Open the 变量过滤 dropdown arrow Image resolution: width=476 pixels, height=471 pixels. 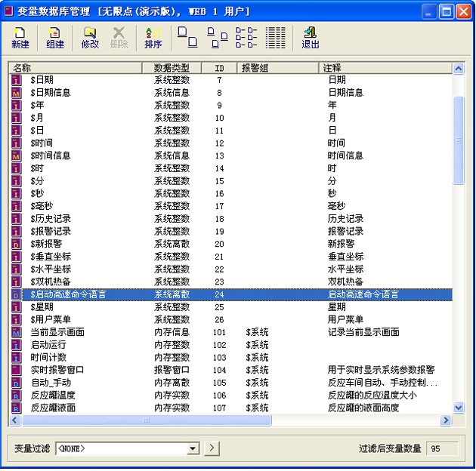(x=193, y=448)
